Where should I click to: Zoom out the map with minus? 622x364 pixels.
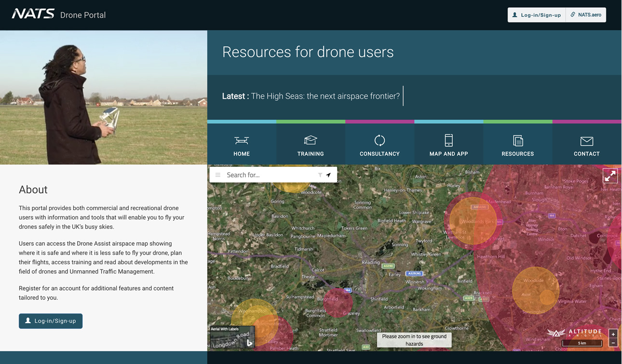(x=613, y=343)
